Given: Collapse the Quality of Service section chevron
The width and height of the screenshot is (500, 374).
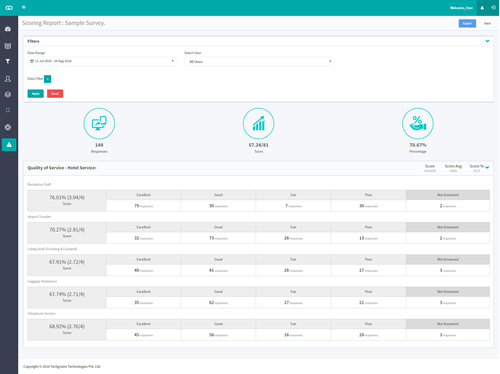Looking at the screenshot, I should click(487, 167).
